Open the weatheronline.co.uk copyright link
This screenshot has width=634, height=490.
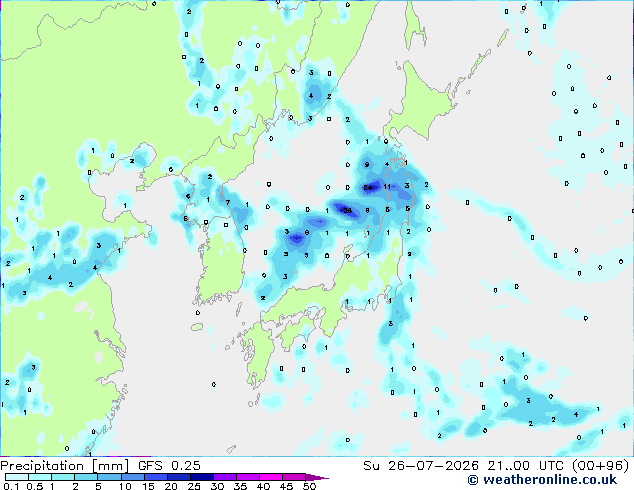click(x=542, y=480)
